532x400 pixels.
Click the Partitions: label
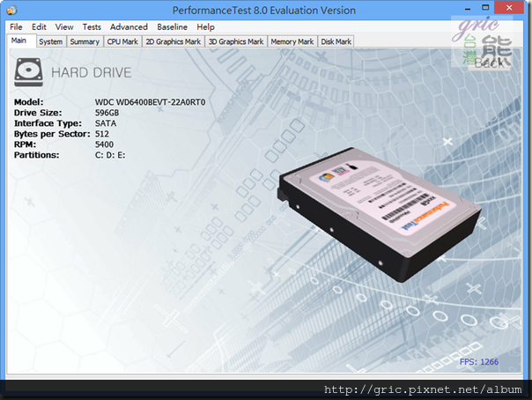point(37,155)
